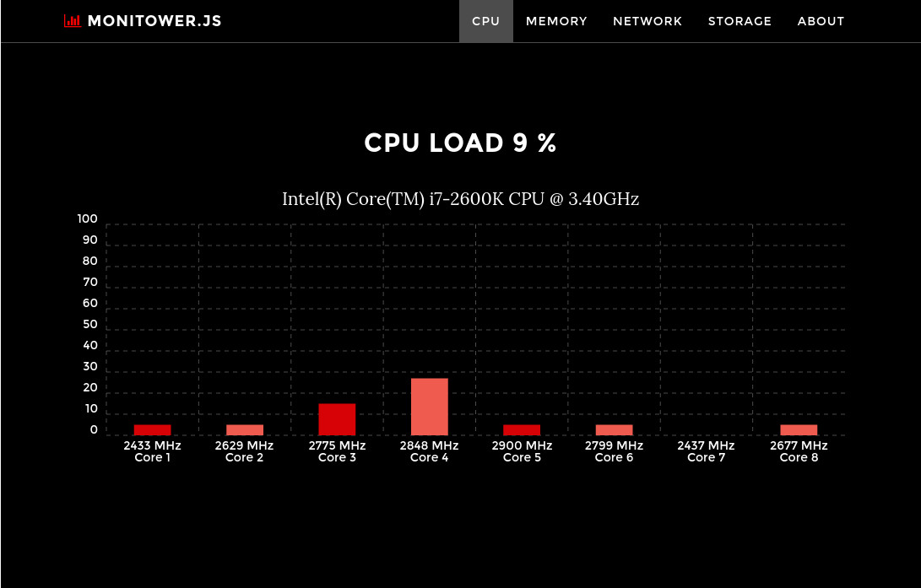Click the Core 1 load bar
Screen dimensions: 921x588
tap(152, 430)
